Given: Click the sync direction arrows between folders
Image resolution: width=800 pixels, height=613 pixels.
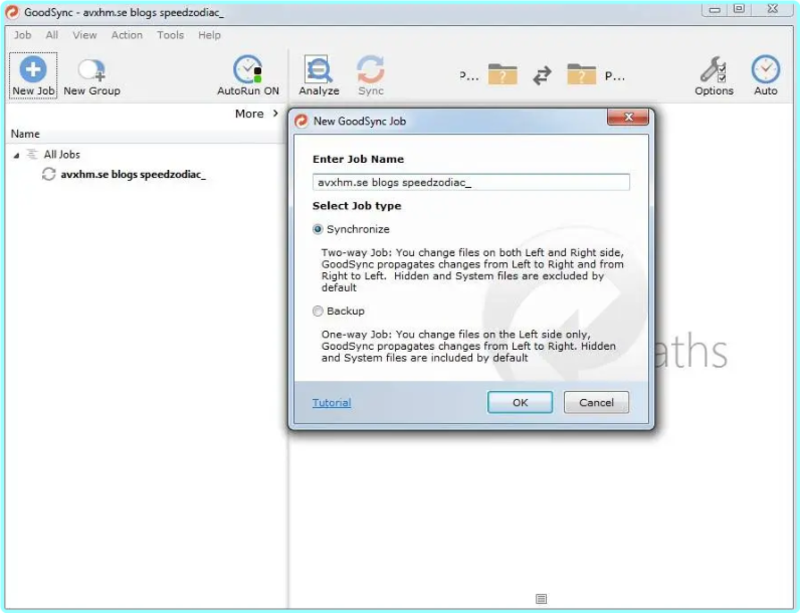Looking at the screenshot, I should (x=542, y=76).
